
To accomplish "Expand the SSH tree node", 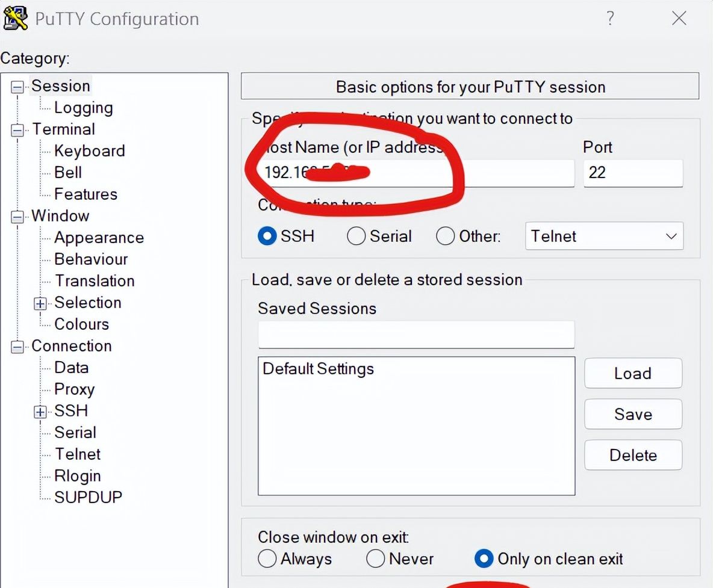I will click(40, 412).
